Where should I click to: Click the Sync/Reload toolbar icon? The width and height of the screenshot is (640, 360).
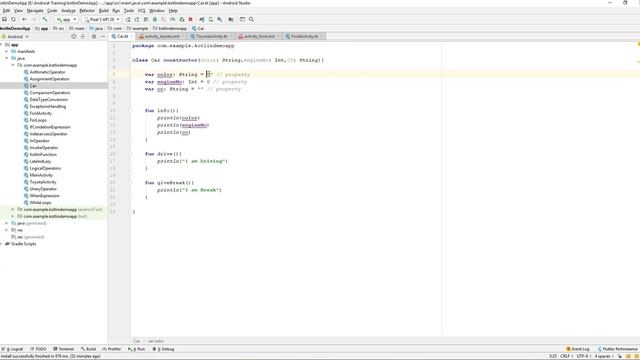(x=13, y=19)
